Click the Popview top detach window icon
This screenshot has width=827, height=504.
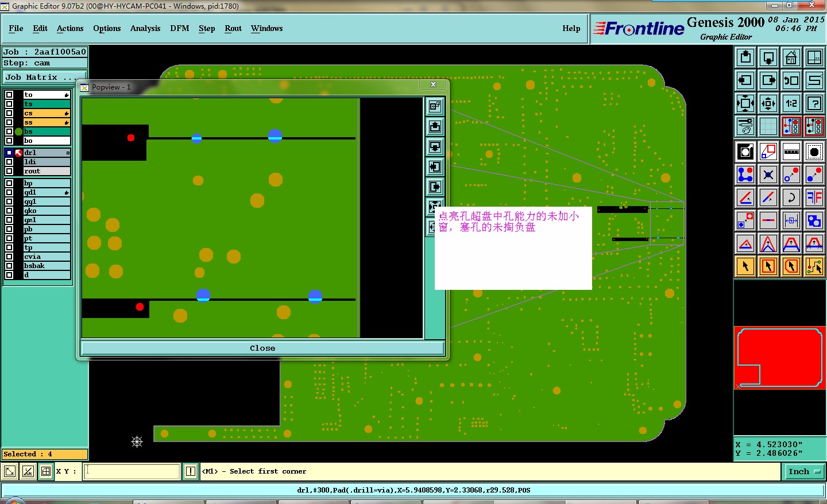pos(435,106)
